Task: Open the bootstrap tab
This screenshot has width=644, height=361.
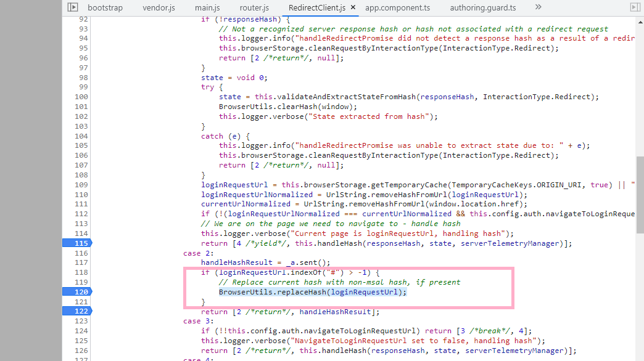Action: 105,8
